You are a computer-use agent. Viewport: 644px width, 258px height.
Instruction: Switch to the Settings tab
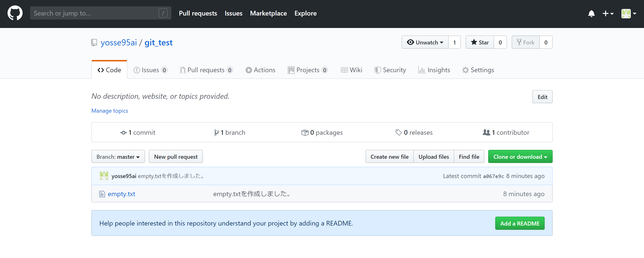pos(478,70)
